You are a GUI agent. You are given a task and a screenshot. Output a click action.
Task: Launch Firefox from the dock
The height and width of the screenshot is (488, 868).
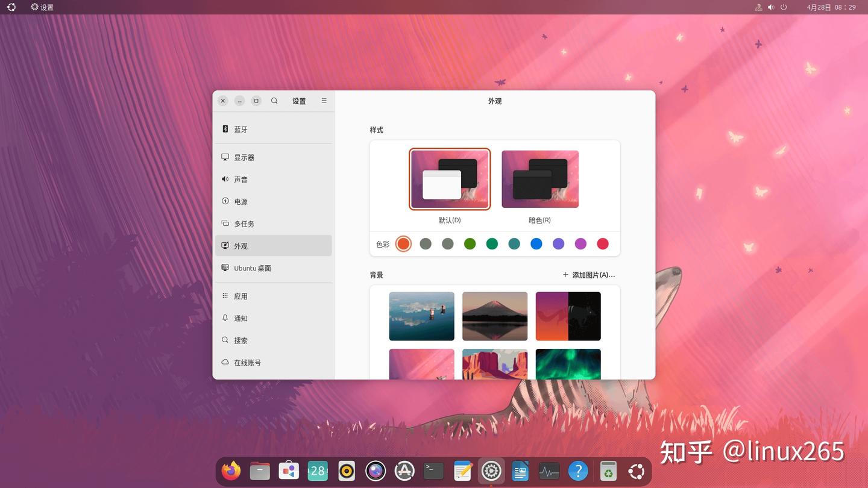(x=231, y=471)
